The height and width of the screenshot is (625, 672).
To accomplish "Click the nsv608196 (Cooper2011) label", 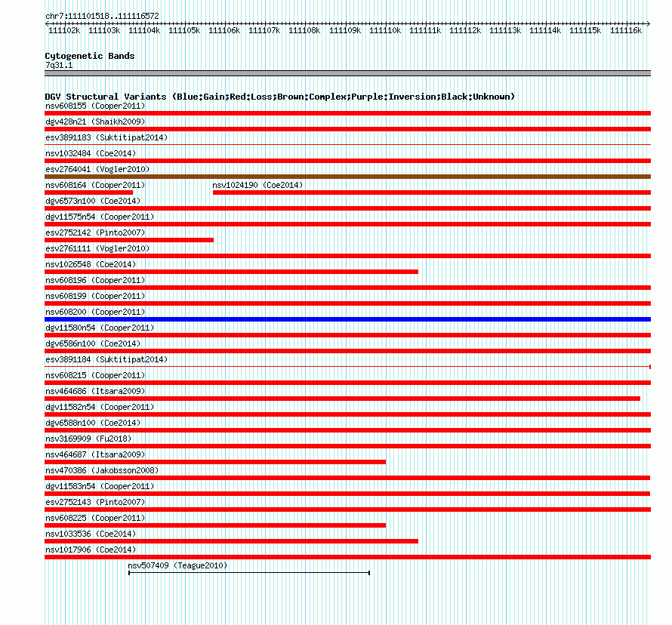I will point(95,280).
